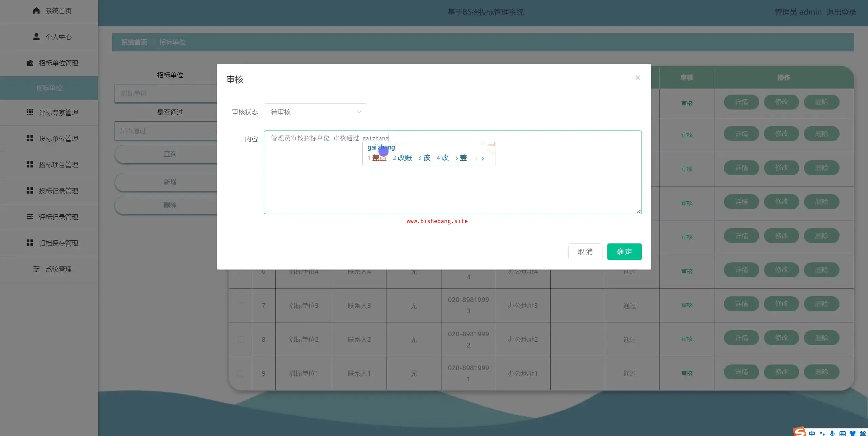This screenshot has width=868, height=436.
Task: Click the person icon beside 个人中心
Action: tap(36, 37)
